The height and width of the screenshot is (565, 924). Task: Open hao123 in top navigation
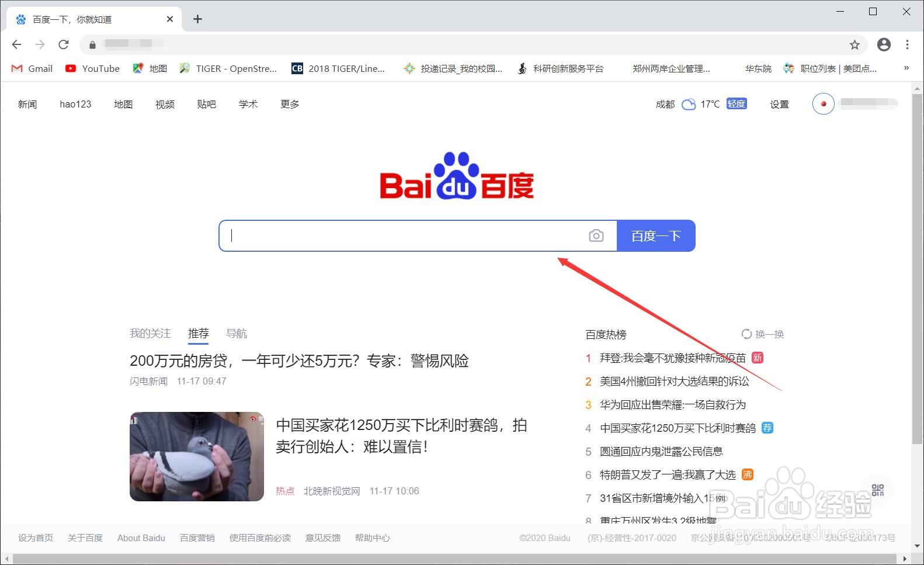point(75,104)
